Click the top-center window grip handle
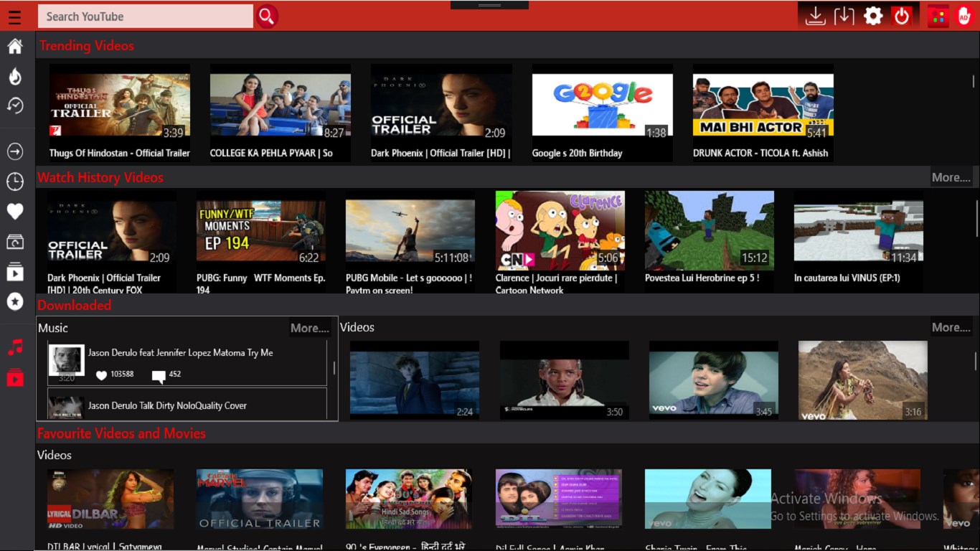980x551 pixels. point(489,5)
